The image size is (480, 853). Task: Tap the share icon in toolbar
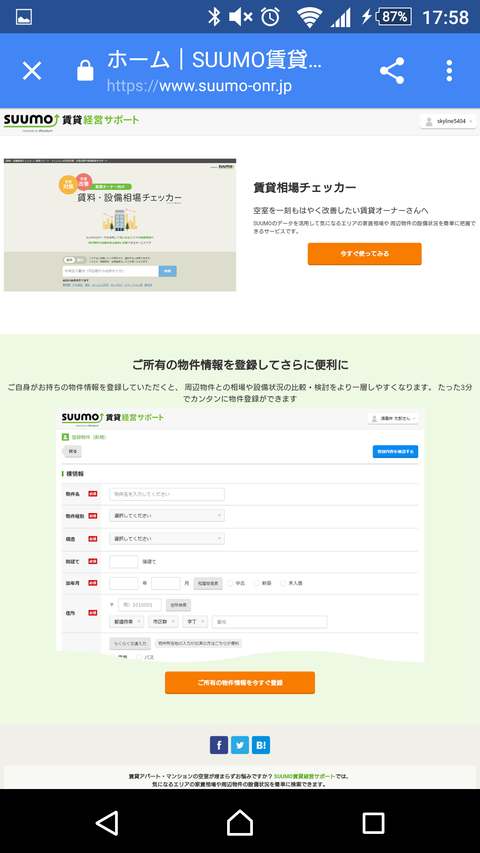(x=392, y=71)
